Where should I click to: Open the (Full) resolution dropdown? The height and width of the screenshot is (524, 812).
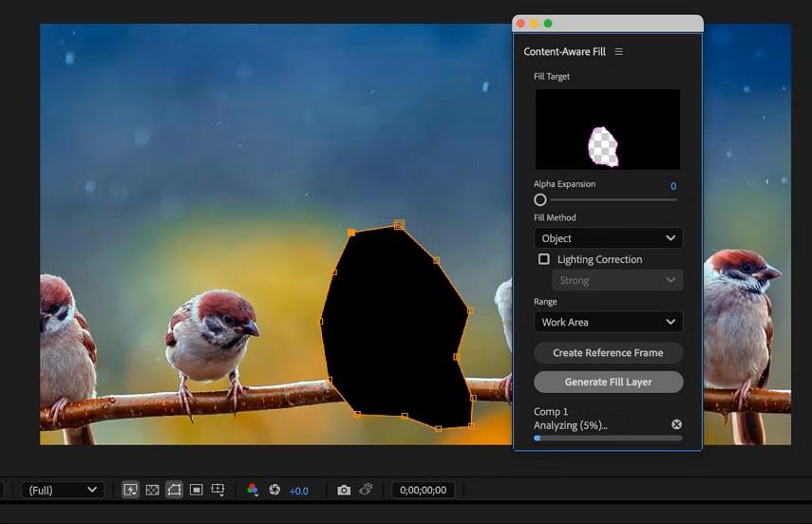63,490
